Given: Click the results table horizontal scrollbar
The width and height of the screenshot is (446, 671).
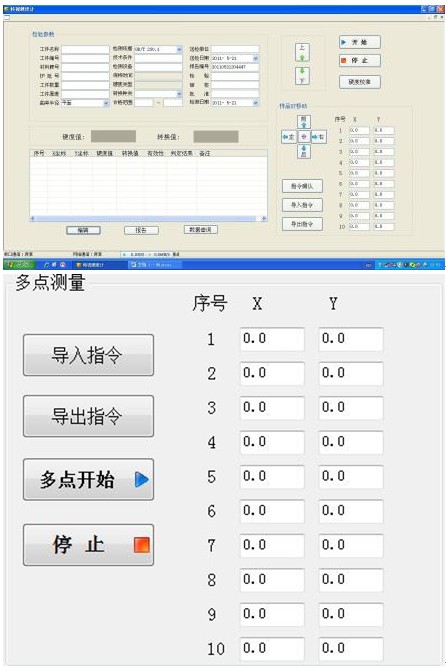Looking at the screenshot, I should (x=148, y=219).
